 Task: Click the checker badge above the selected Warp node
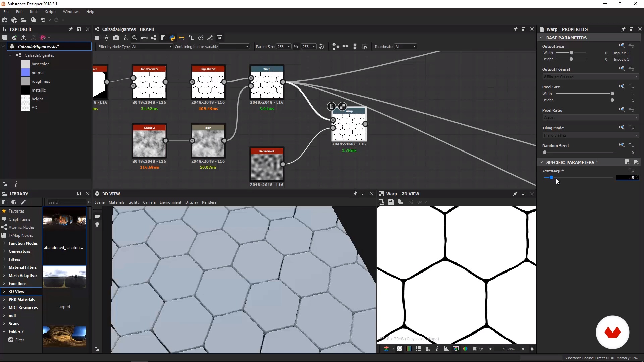point(342,107)
